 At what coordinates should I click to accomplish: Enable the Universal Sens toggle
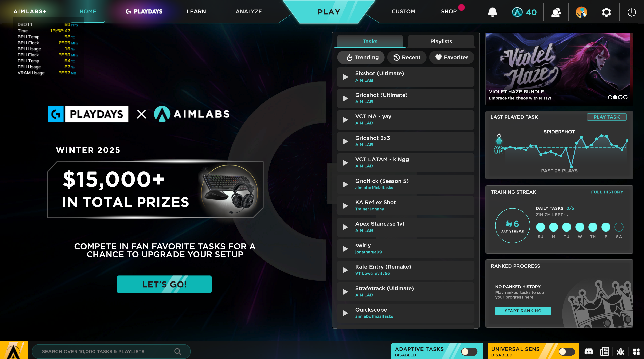point(566,351)
